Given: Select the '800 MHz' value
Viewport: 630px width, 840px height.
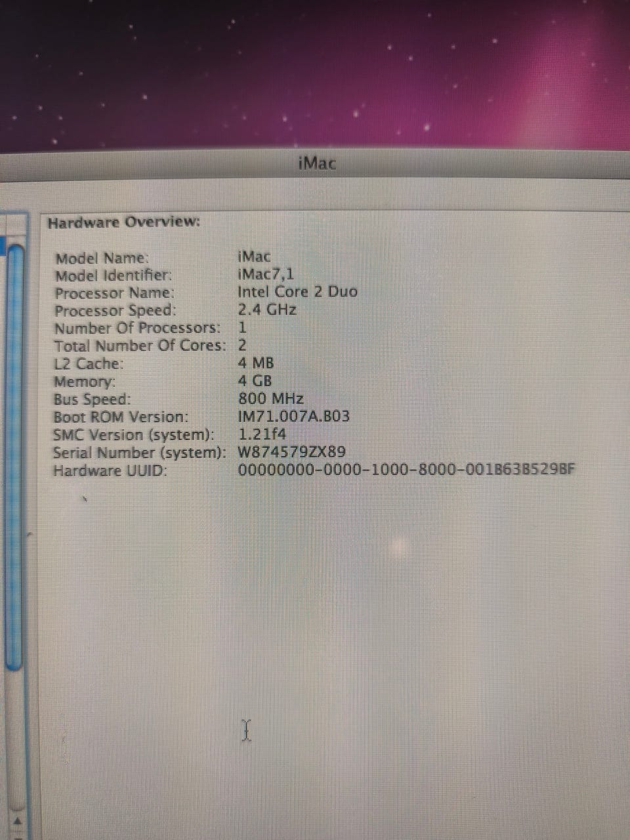Looking at the screenshot, I should [270, 398].
